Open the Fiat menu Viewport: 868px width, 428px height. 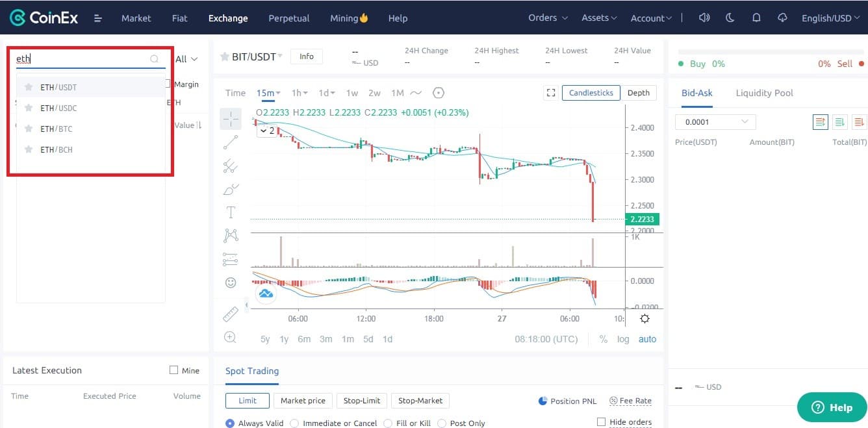179,18
